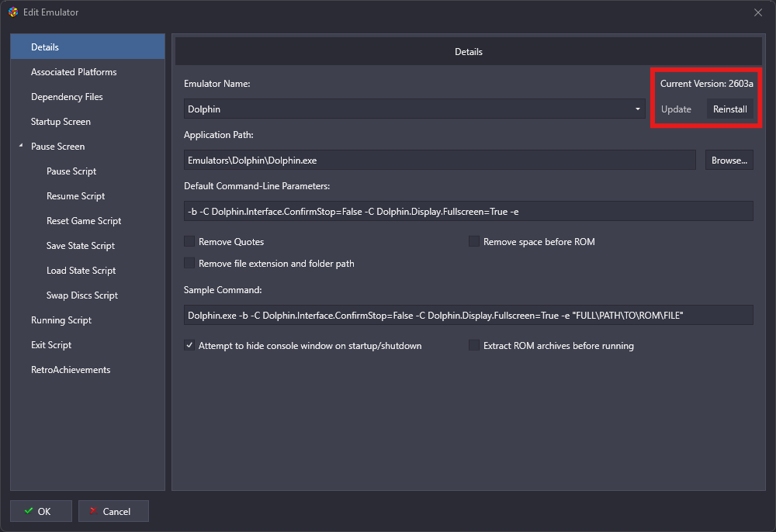Collapse the Pause Screen tree arrow

(21, 146)
